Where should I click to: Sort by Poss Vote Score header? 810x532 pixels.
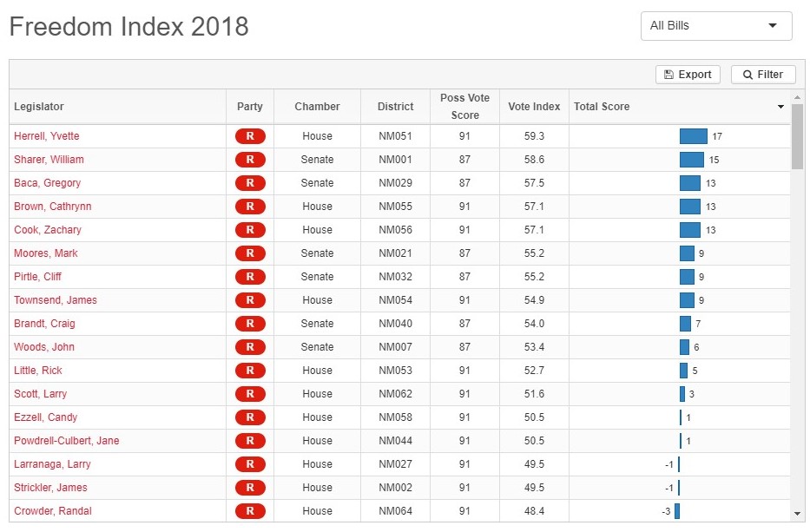[464, 107]
